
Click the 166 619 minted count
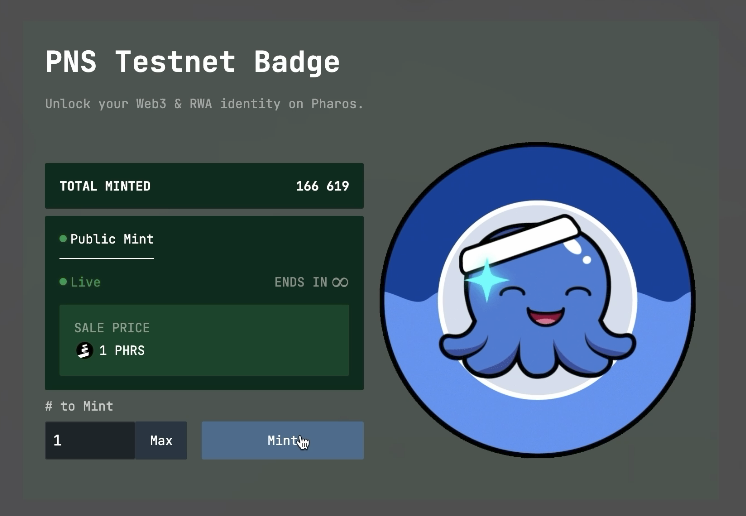(x=322, y=186)
